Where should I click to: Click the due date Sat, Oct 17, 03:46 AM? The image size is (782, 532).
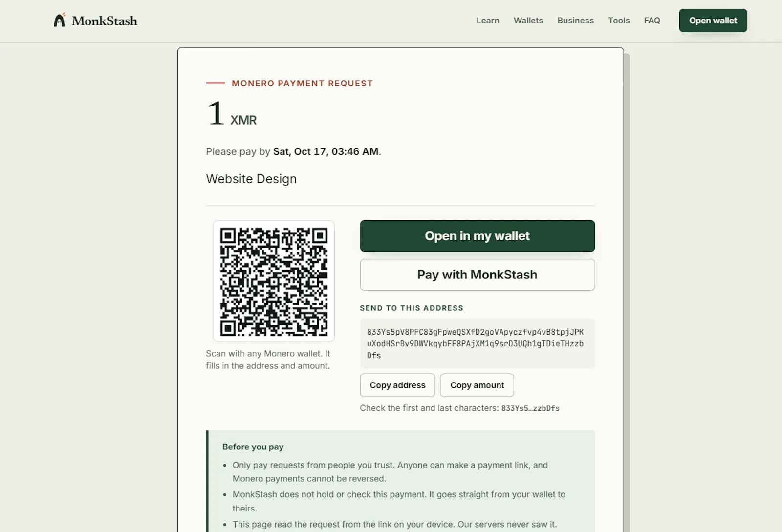tap(326, 151)
